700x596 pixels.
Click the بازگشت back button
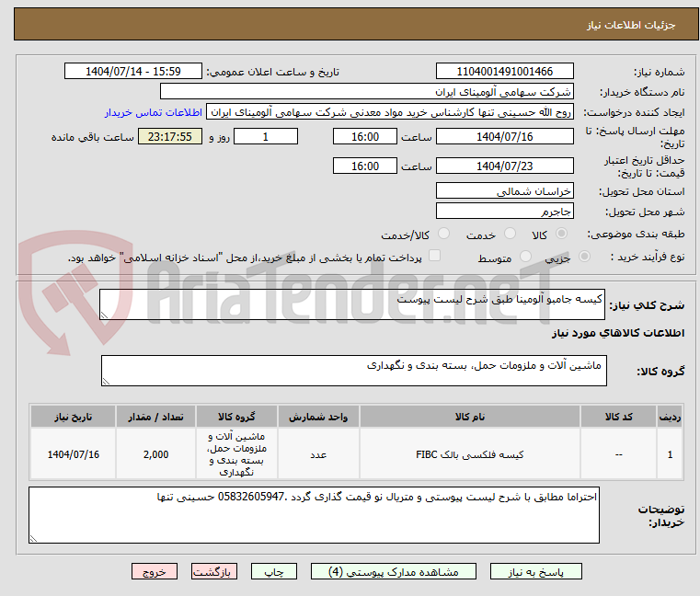[x=213, y=571]
